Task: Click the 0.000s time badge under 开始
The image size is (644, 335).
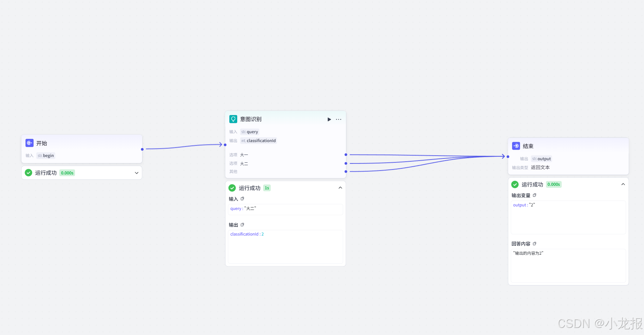Action: [67, 173]
